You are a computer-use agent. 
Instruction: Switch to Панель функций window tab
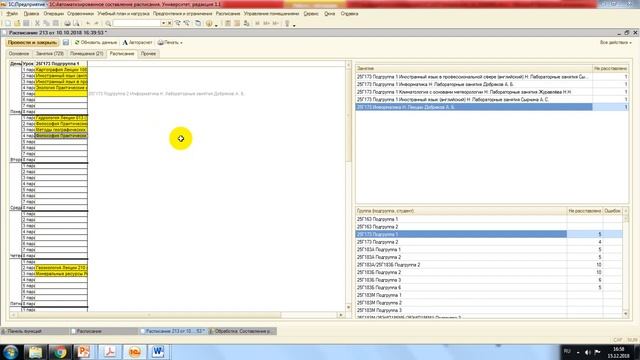[34, 331]
